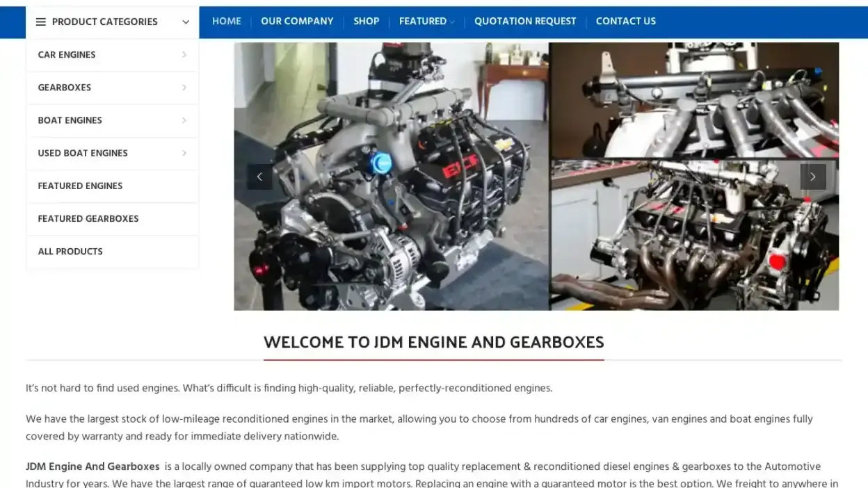Select the Boat Engines sidebar entry
The height and width of the screenshot is (488, 868).
[x=70, y=120]
